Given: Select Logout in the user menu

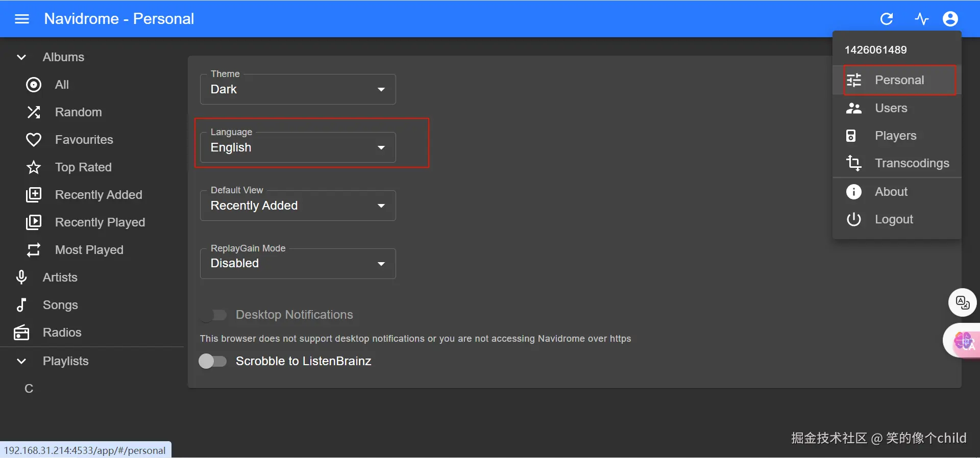Looking at the screenshot, I should [x=897, y=219].
